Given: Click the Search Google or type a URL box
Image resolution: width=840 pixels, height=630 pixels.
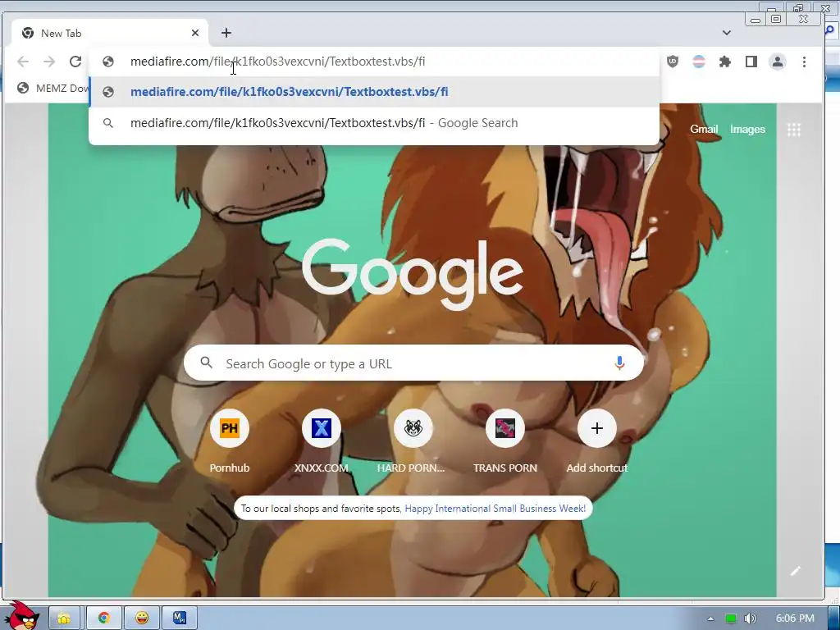Looking at the screenshot, I should (x=413, y=363).
